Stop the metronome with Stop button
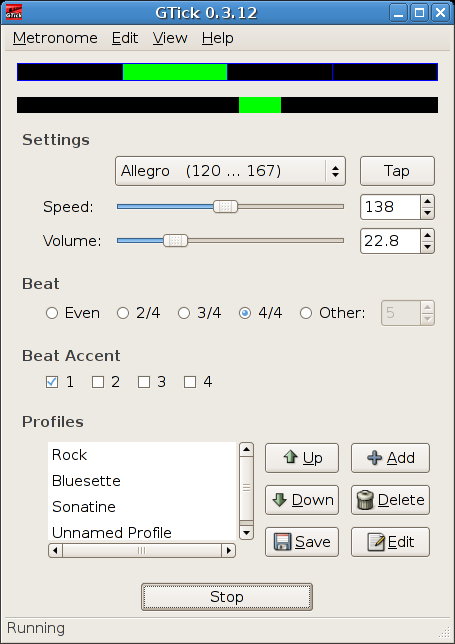 coord(227,597)
